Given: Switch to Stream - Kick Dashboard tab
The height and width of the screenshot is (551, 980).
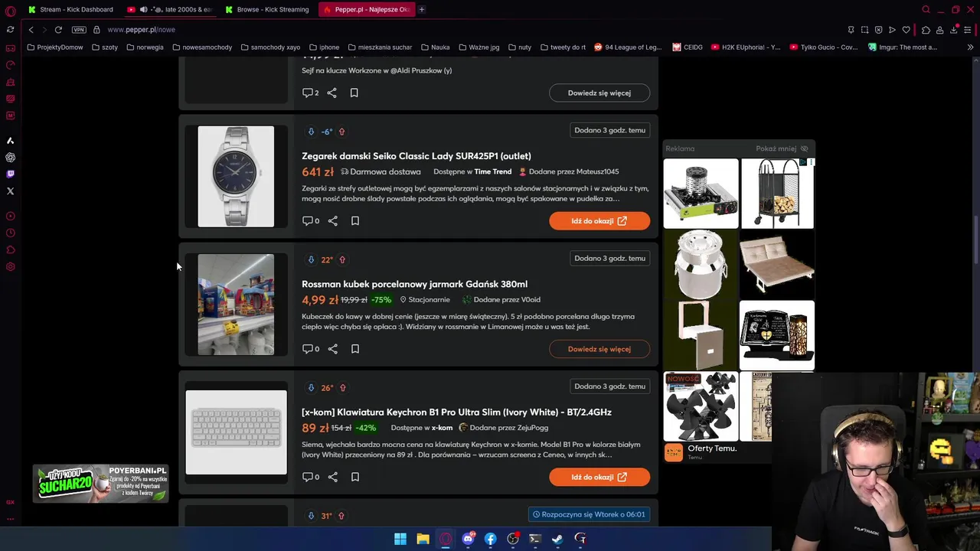Looking at the screenshot, I should (70, 10).
